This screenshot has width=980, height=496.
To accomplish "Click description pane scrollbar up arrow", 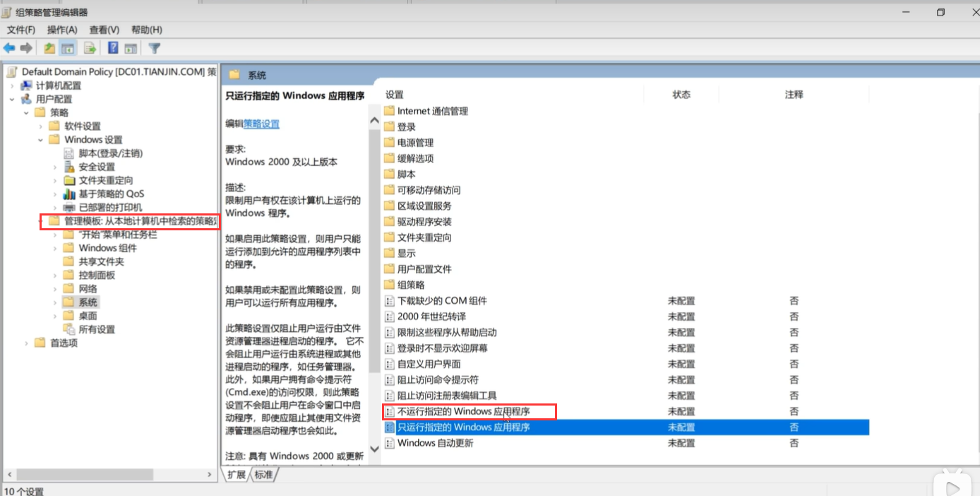I will pyautogui.click(x=374, y=121).
